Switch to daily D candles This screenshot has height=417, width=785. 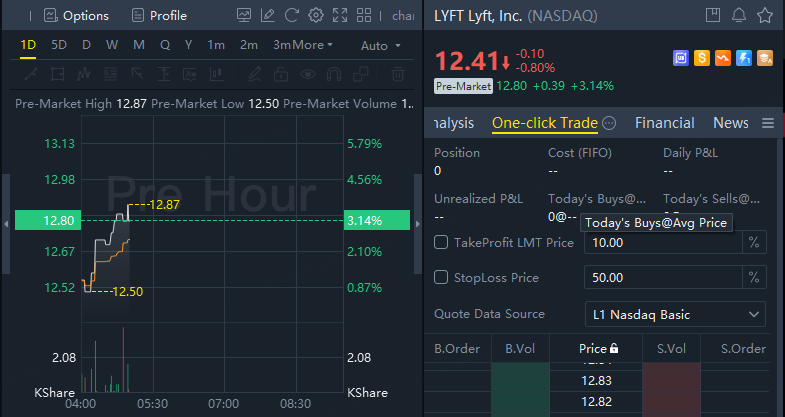click(x=86, y=45)
